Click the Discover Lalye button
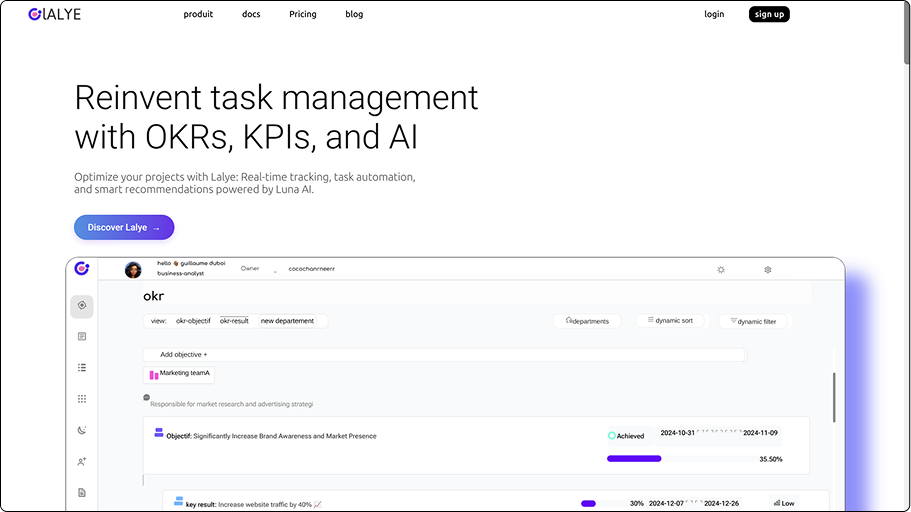Viewport: 911px width, 512px height. point(124,227)
